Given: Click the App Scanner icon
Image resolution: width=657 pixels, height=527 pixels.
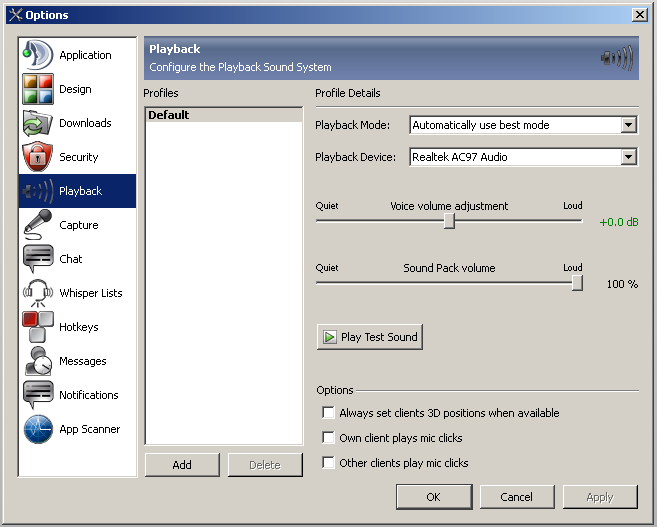Looking at the screenshot, I should tap(38, 429).
